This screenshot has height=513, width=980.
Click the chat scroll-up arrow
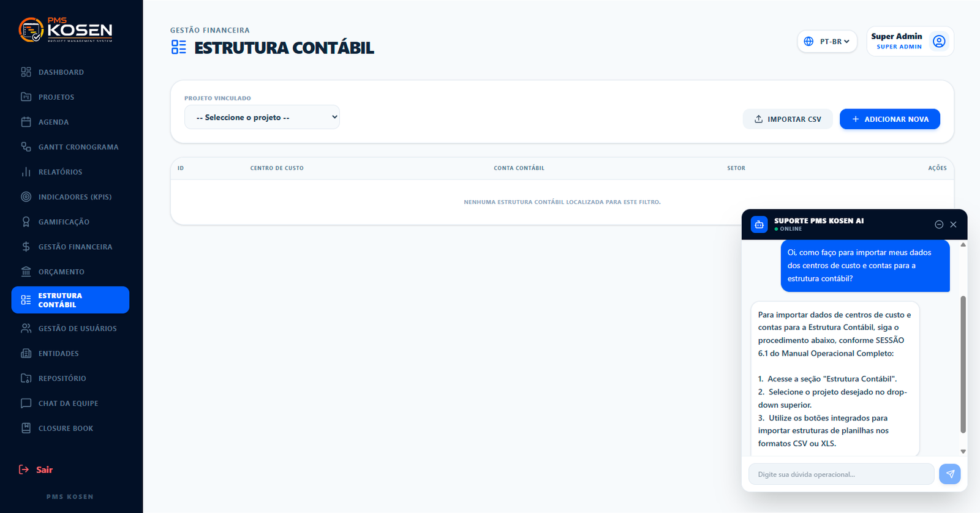pos(963,245)
